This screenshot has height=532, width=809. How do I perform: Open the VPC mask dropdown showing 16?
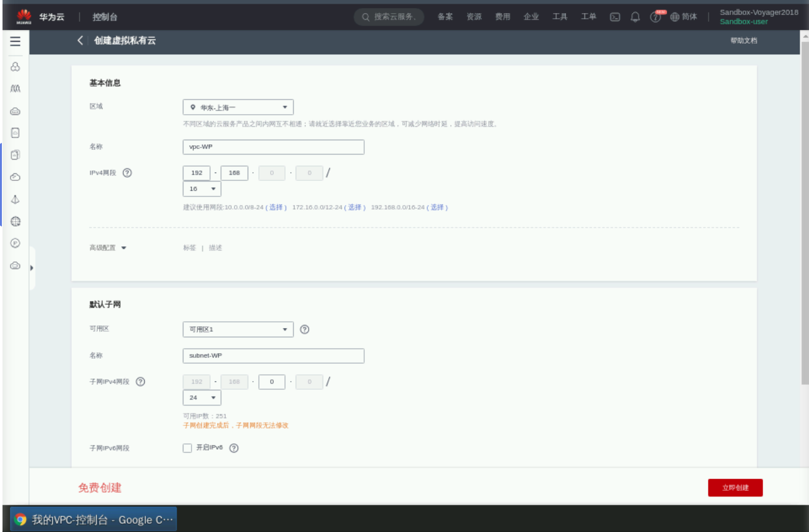point(202,188)
